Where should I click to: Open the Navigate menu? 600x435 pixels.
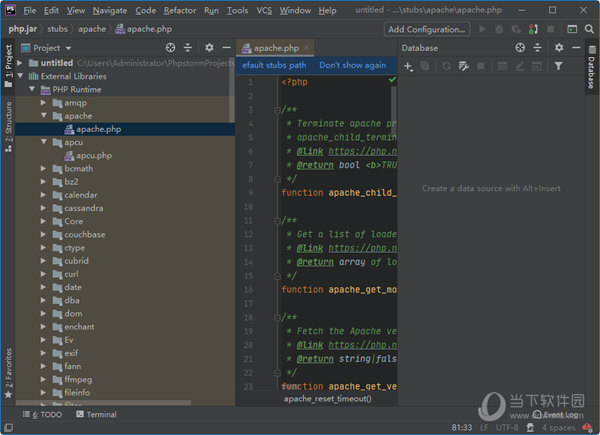pyautogui.click(x=109, y=11)
